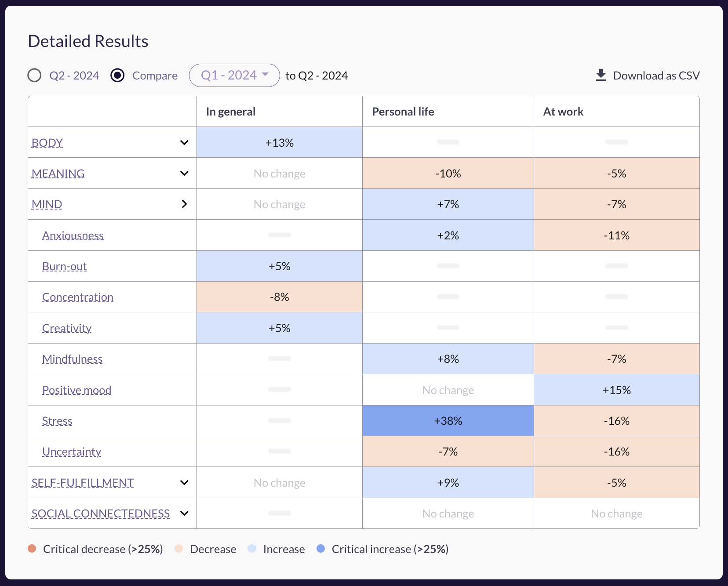Open the Stress subcategory link
The height and width of the screenshot is (586, 728).
(57, 421)
